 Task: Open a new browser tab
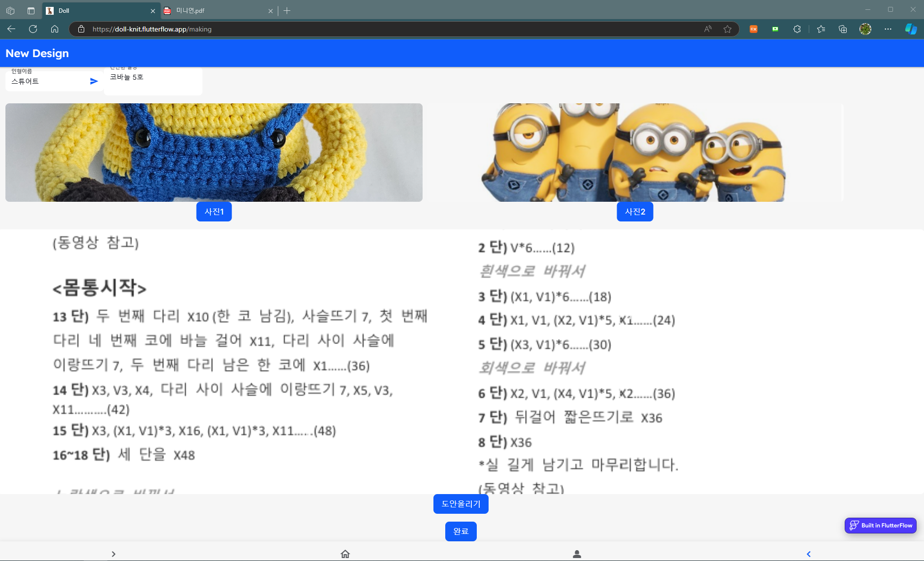pos(287,10)
